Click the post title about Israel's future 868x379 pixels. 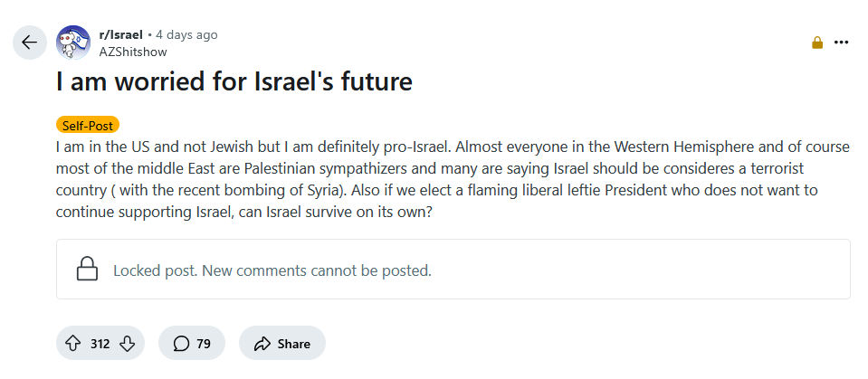coord(234,82)
